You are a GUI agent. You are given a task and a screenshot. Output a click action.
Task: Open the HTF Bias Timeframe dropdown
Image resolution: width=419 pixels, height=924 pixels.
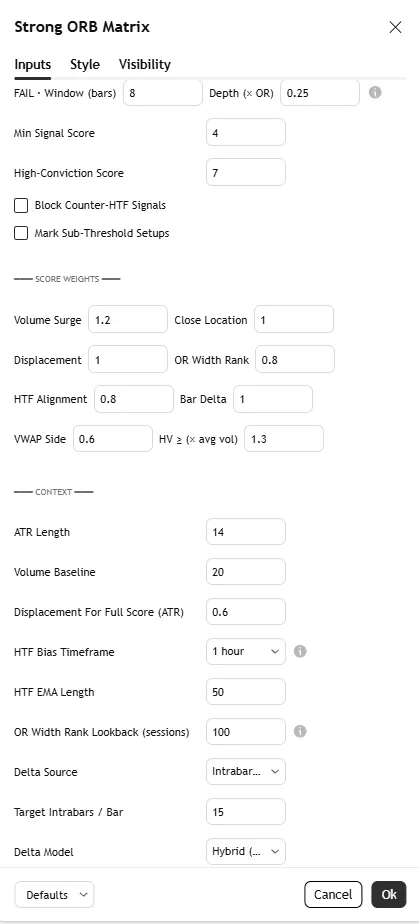coord(246,651)
